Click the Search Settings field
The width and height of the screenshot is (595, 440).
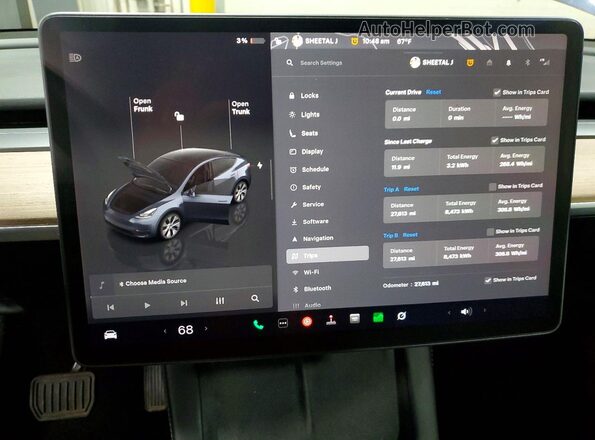[x=321, y=63]
